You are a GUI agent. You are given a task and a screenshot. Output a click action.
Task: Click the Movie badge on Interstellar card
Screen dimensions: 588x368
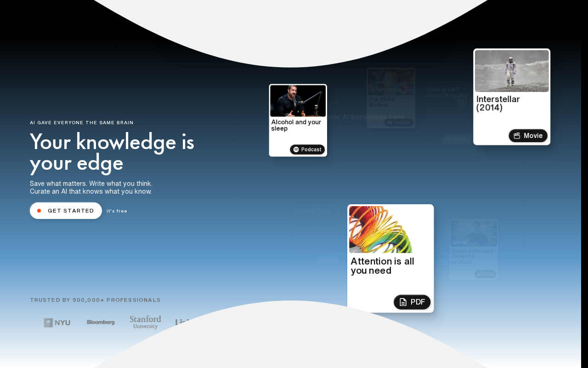[x=528, y=136]
